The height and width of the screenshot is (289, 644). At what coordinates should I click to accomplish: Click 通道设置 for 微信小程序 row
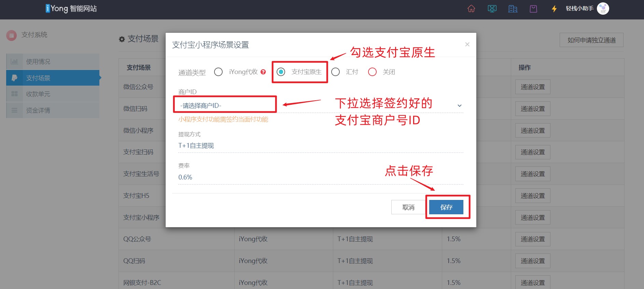[x=533, y=130]
